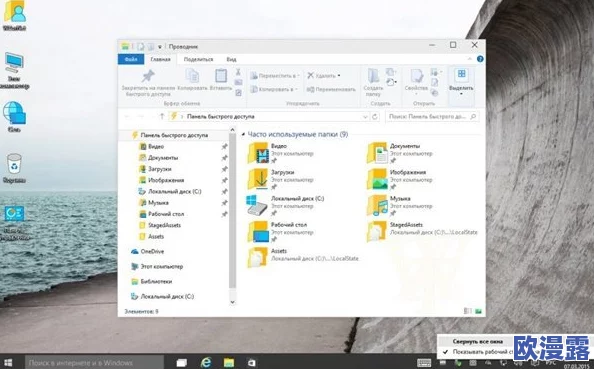The width and height of the screenshot is (594, 369).
Task: Click the Переименовать button
Action: tap(331, 89)
